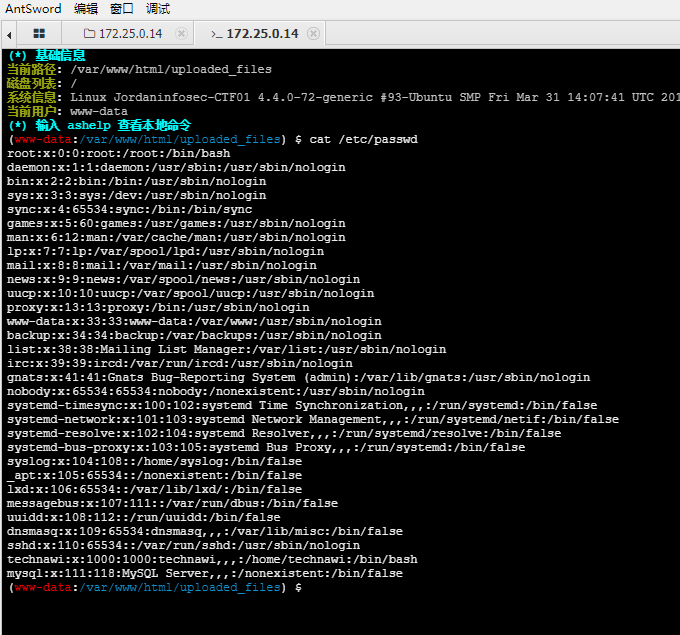Click the folder icon on file manager tab
The image size is (680, 635).
tap(89, 33)
